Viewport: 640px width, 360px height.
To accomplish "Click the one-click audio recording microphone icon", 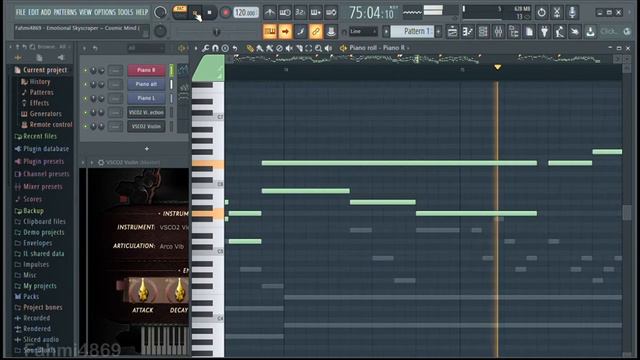I will 572,12.
